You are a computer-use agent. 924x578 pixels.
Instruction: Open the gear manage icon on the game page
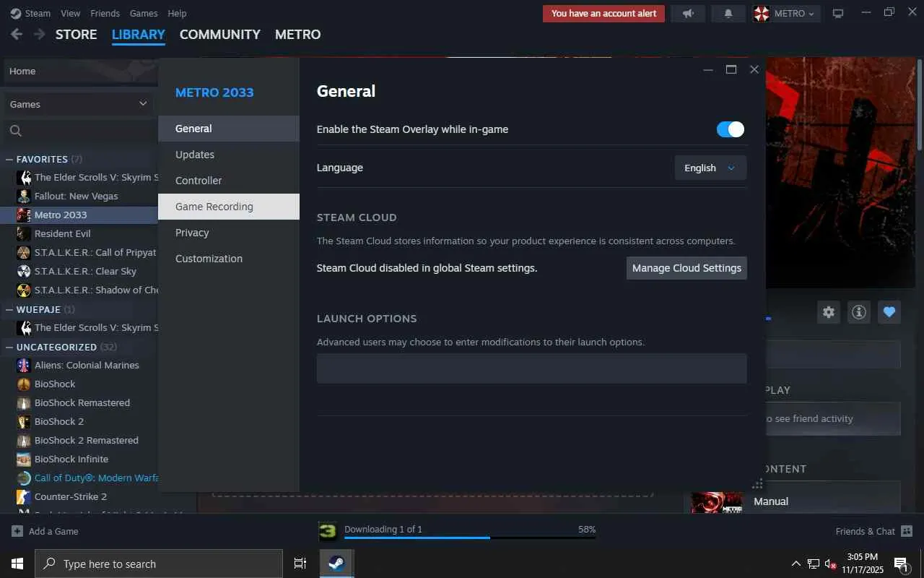coord(829,312)
